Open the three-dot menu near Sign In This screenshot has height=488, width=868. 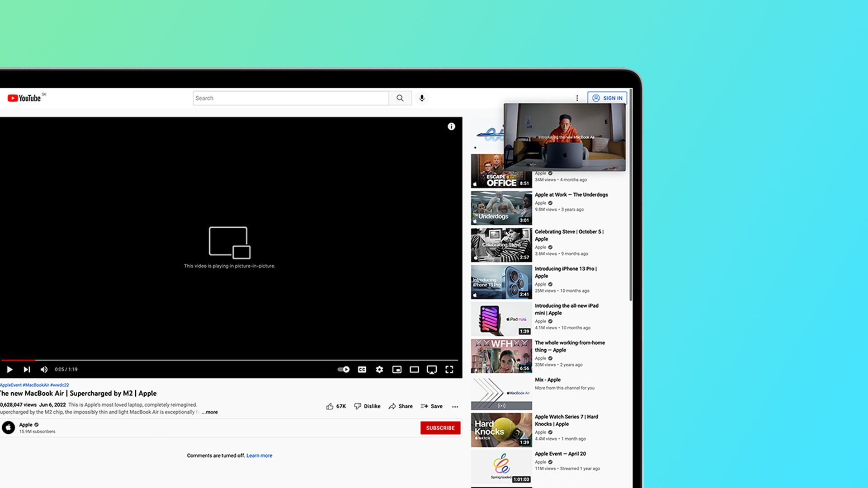point(577,98)
